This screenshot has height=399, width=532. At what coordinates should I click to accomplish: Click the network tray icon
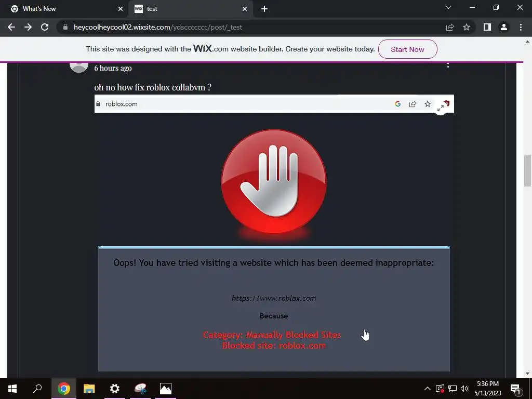[453, 389]
